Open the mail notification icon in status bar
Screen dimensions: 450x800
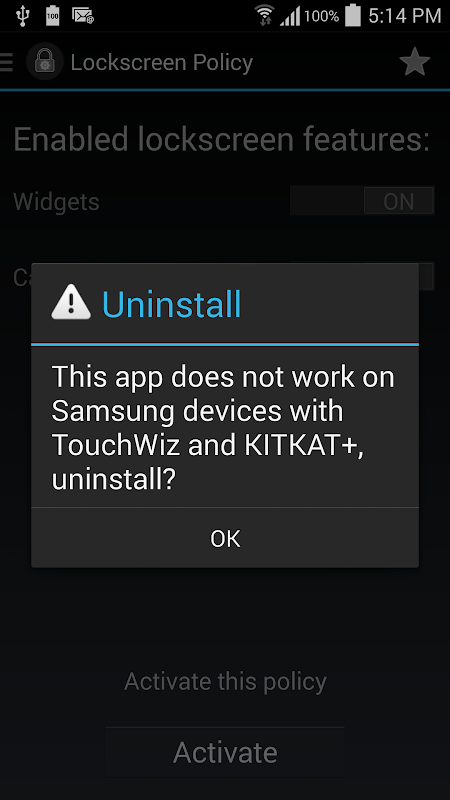(x=83, y=16)
